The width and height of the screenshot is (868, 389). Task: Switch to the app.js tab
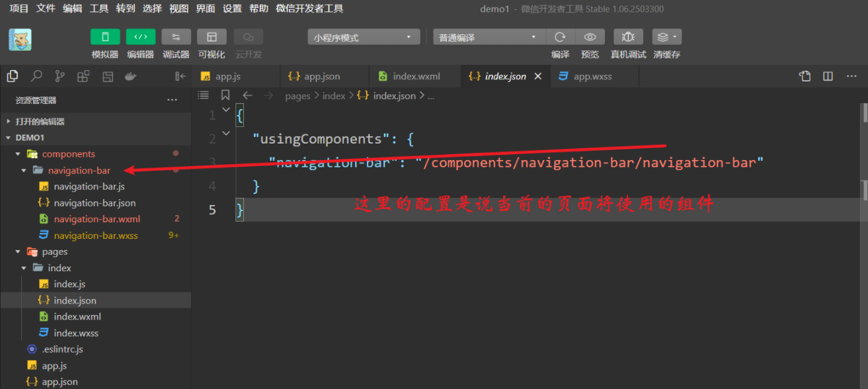tap(236, 76)
